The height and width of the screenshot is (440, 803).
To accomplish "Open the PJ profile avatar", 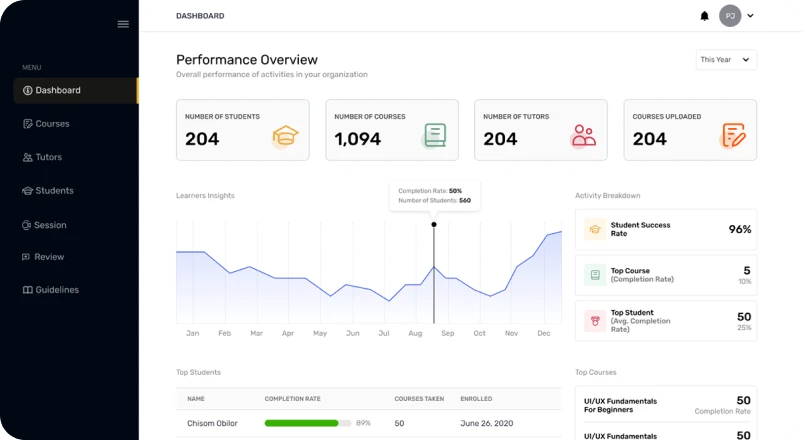I will (x=730, y=16).
